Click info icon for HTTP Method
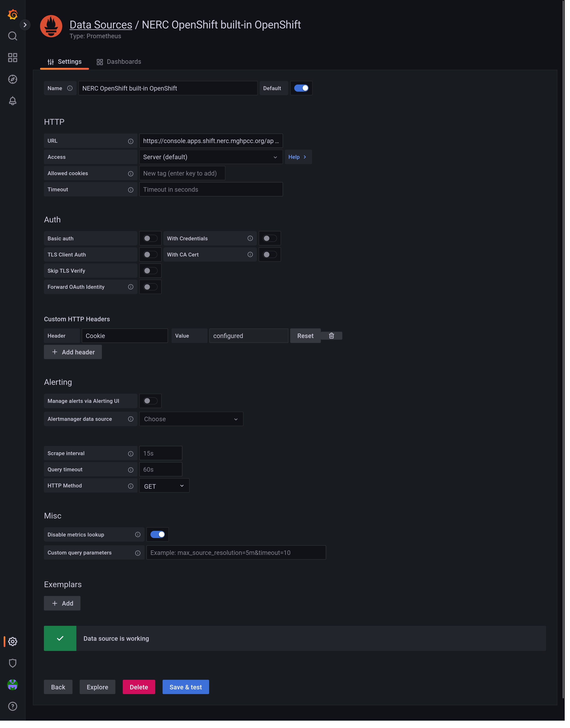Screen dimensions: 570x728 (x=132, y=491)
